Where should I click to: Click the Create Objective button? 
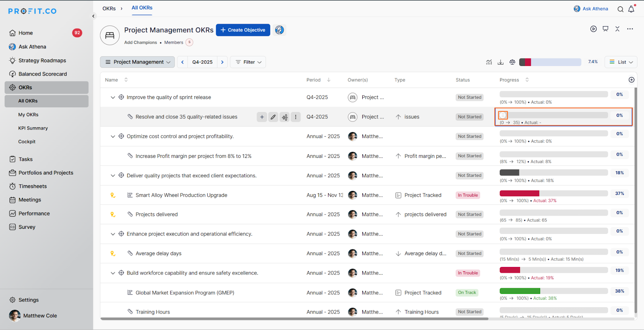pyautogui.click(x=243, y=30)
